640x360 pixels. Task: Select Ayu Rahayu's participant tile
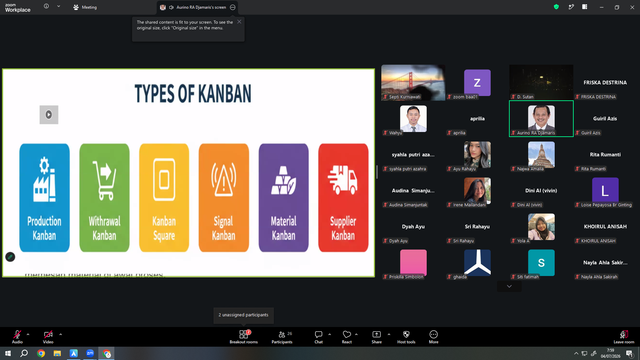(x=477, y=155)
